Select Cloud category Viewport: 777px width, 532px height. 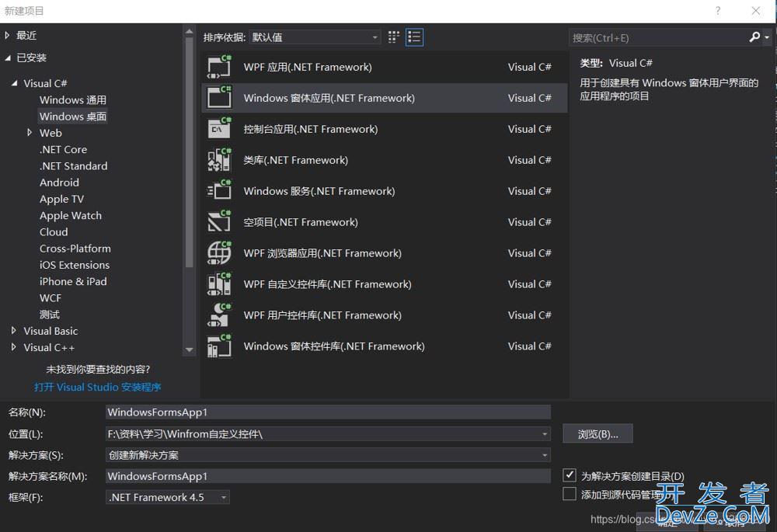click(x=54, y=231)
